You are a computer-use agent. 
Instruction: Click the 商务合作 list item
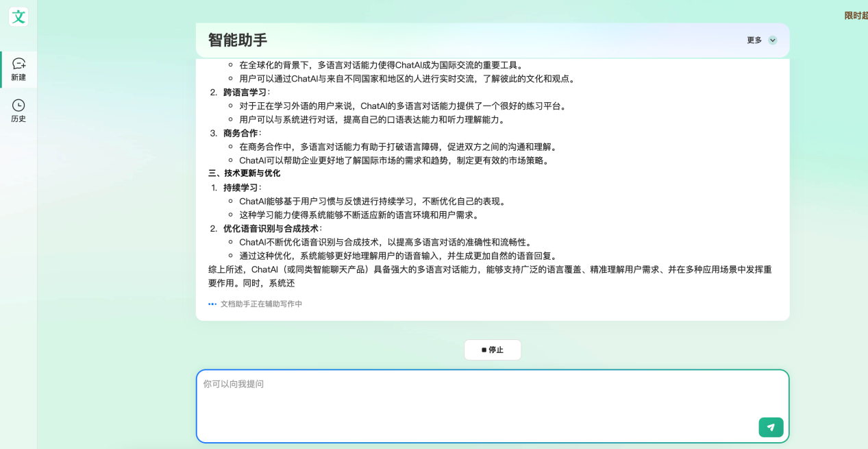[x=240, y=133]
